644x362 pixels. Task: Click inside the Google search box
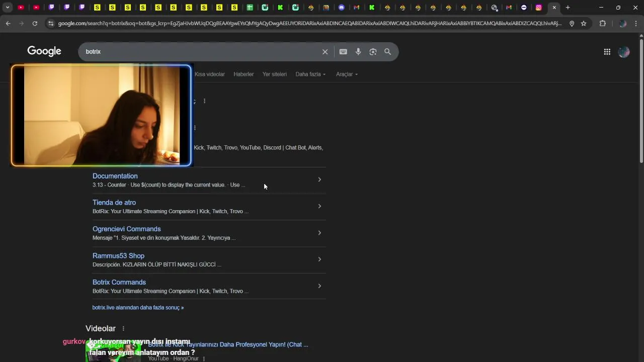[201, 52]
